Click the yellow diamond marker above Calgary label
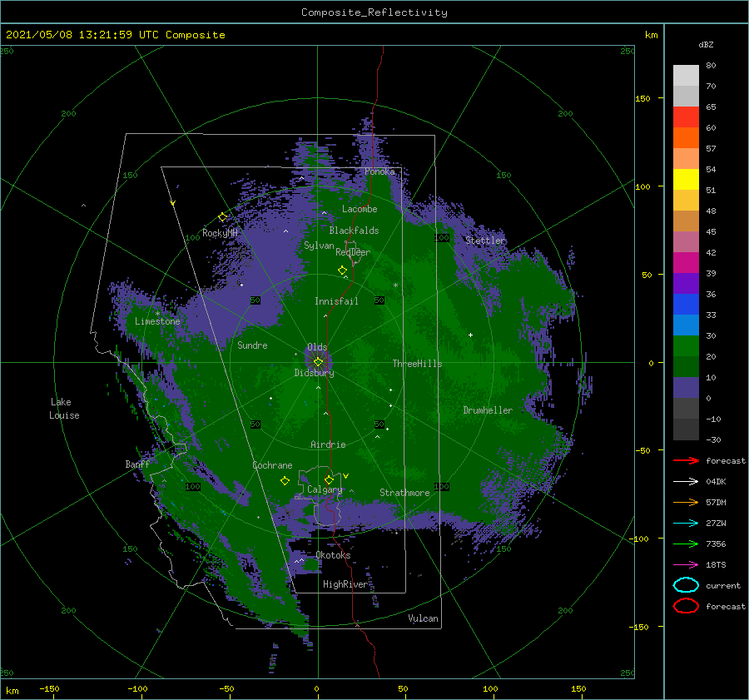 point(329,479)
